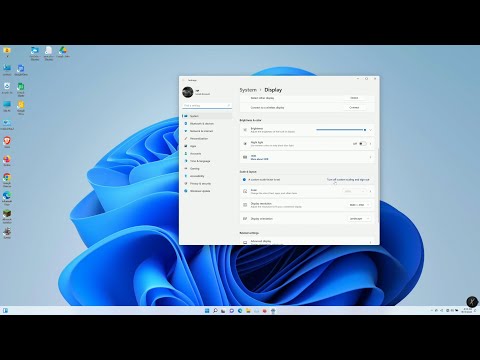Viewport: 480px width, 360px height.
Task: Expand the Brightness options chevron
Action: click(x=370, y=130)
